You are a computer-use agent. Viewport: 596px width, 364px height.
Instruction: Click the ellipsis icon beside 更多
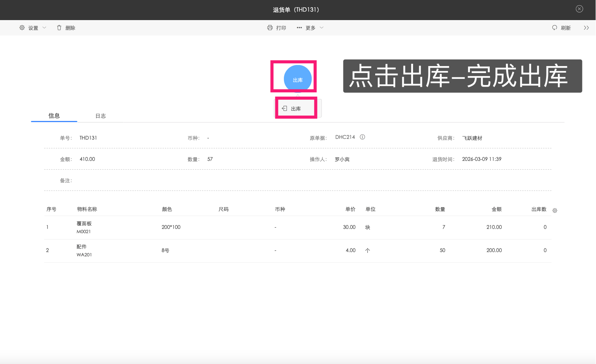299,27
